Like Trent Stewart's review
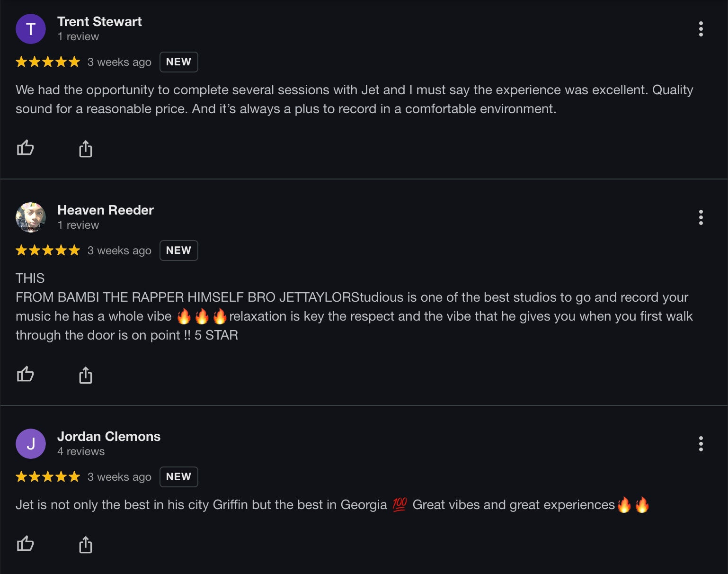The image size is (728, 574). pyautogui.click(x=26, y=148)
